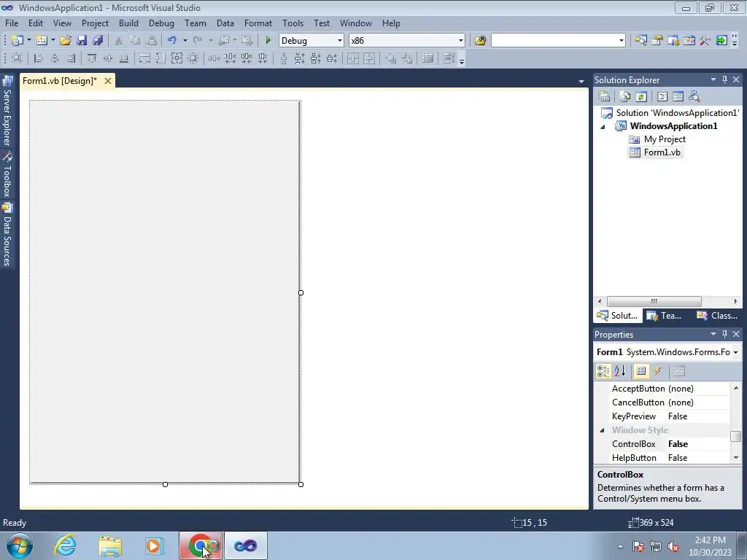Screen dimensions: 747x560
Task: Toggle auto-hide pin on Solution Explorer
Action: [x=724, y=79]
